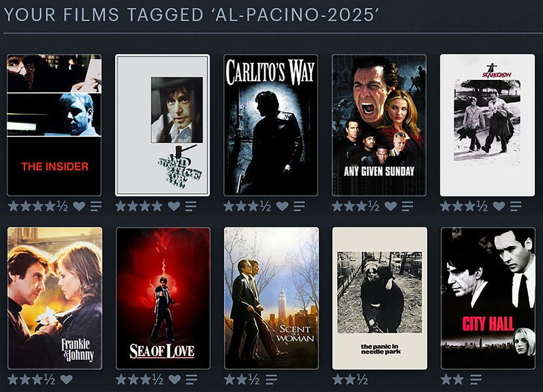This screenshot has width=543, height=392.
Task: Click the heart icon under Frankie & Johnny
Action: tap(66, 380)
